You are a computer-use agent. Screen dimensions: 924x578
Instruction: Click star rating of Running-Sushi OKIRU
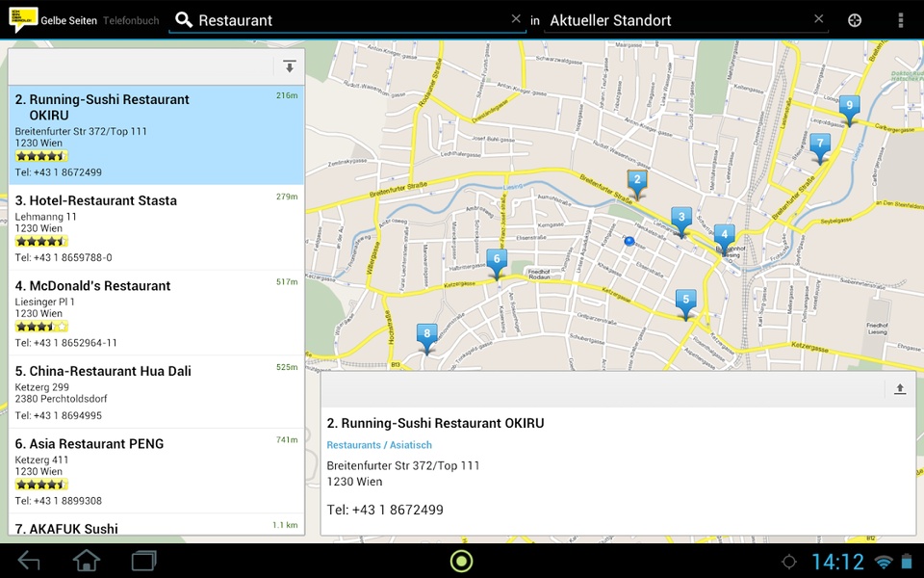tap(41, 156)
